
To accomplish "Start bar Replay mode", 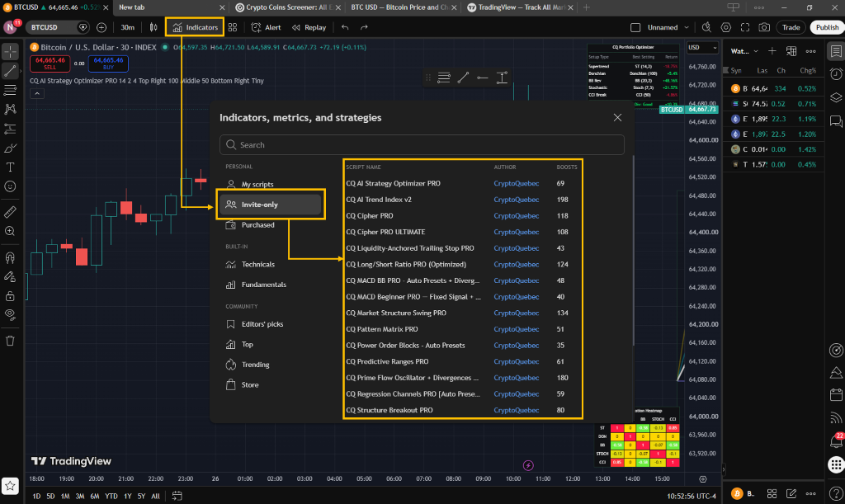I will 309,27.
